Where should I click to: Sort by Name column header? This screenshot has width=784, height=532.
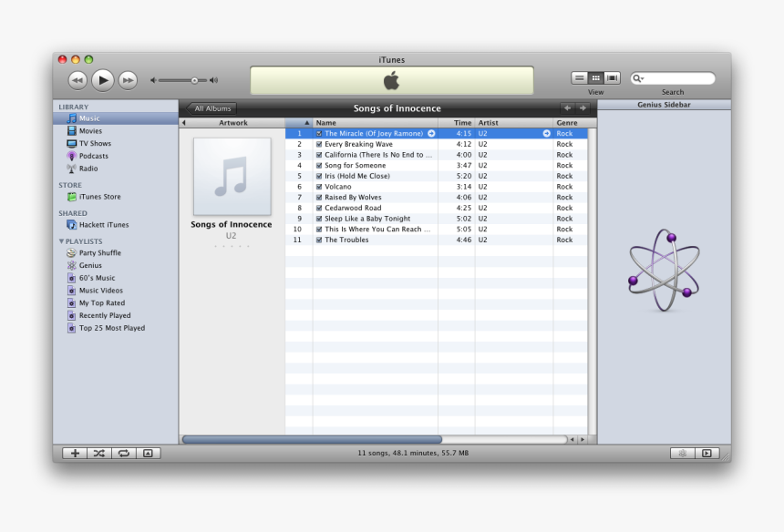(375, 123)
